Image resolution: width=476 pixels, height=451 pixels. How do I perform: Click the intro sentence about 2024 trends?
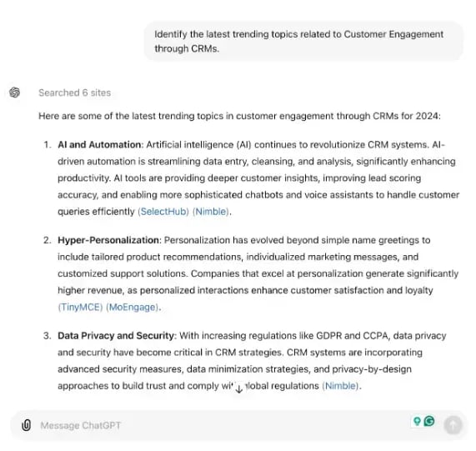click(x=239, y=116)
